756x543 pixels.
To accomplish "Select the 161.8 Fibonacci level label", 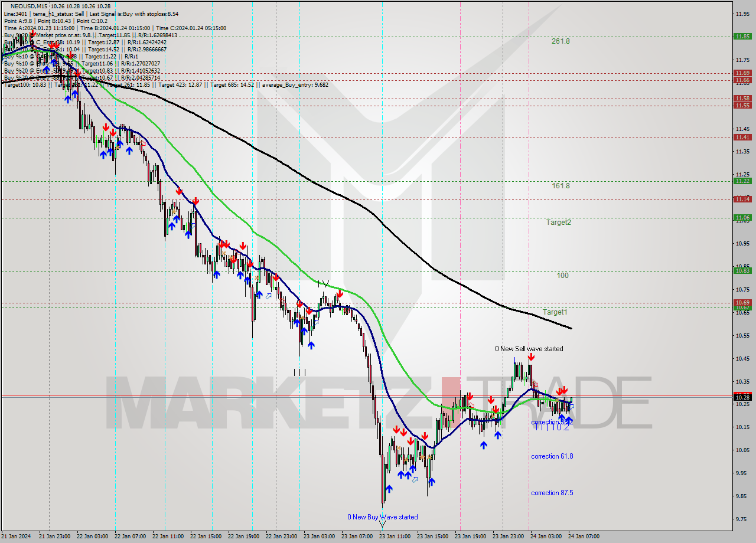I will [x=561, y=185].
